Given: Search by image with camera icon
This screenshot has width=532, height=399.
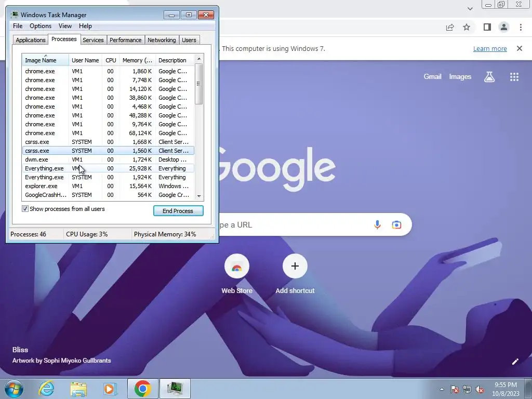Looking at the screenshot, I should tap(396, 224).
